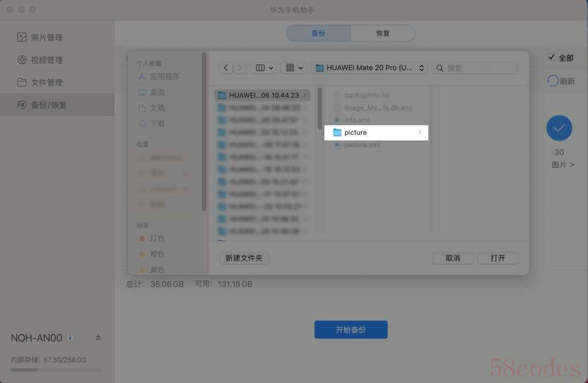
Task: Toggle the blue checkmark above 30 图片
Action: pyautogui.click(x=559, y=128)
